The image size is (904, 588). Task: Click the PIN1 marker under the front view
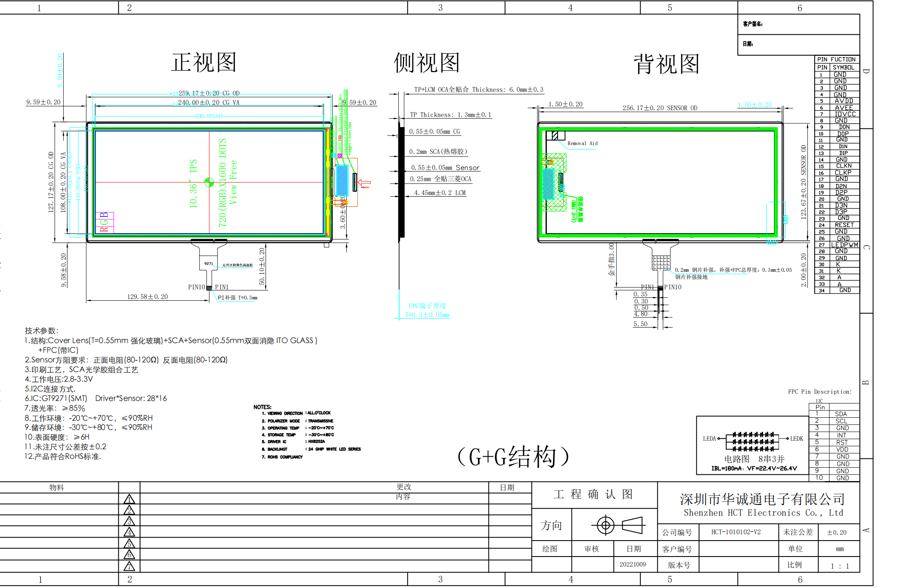(x=222, y=287)
